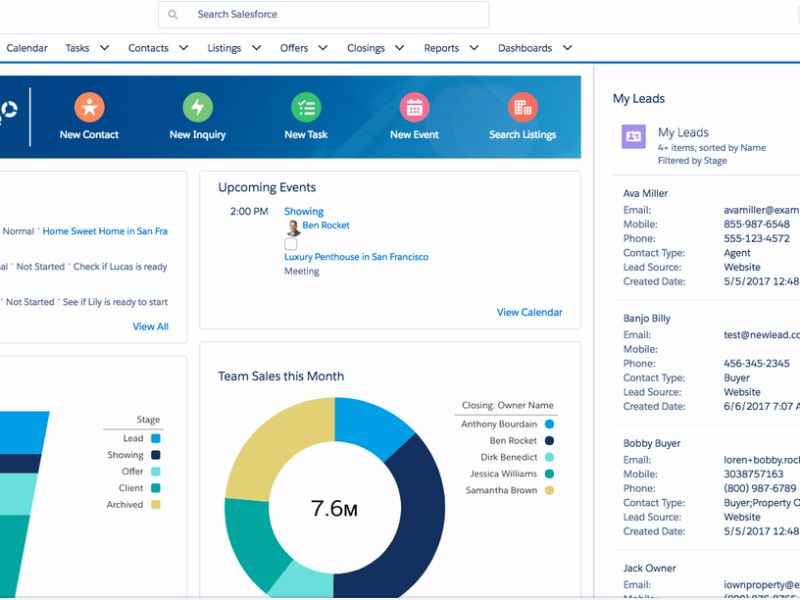This screenshot has height=600, width=800.
Task: Click Bobby Buyer's phone (800) 987-6789
Action: pyautogui.click(x=760, y=488)
